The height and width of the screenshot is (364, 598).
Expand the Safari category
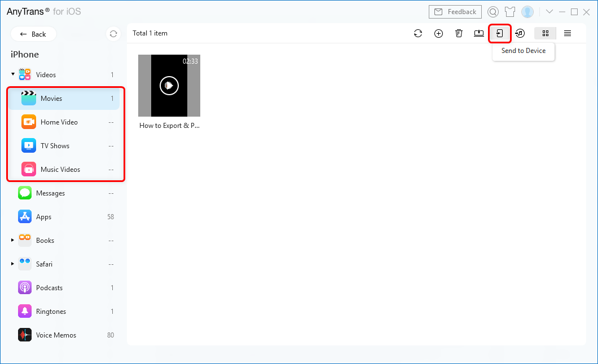click(13, 264)
